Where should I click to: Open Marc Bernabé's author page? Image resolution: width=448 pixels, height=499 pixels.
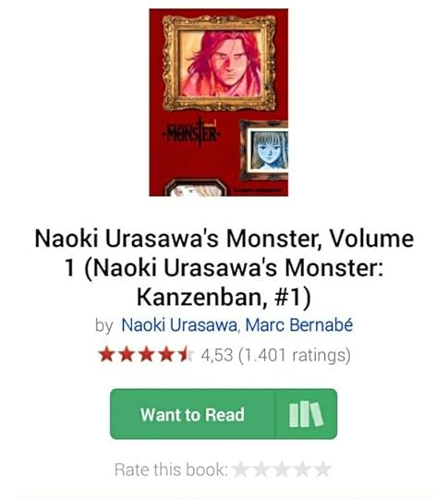click(298, 325)
